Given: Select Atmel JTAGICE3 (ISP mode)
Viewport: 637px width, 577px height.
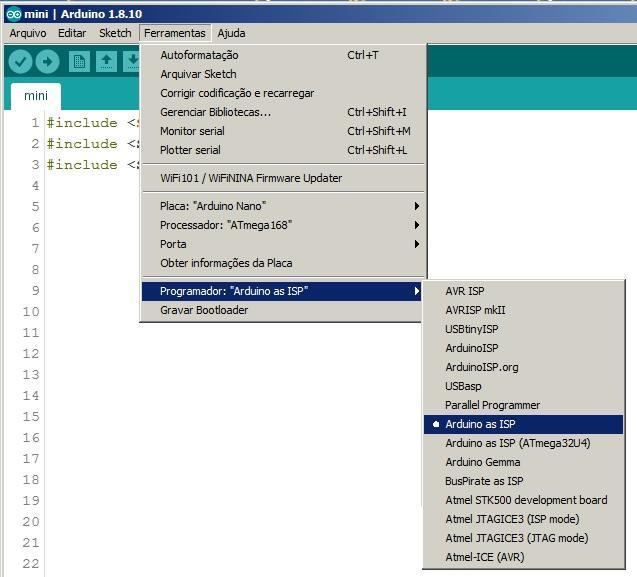Looking at the screenshot, I should pos(523,519).
